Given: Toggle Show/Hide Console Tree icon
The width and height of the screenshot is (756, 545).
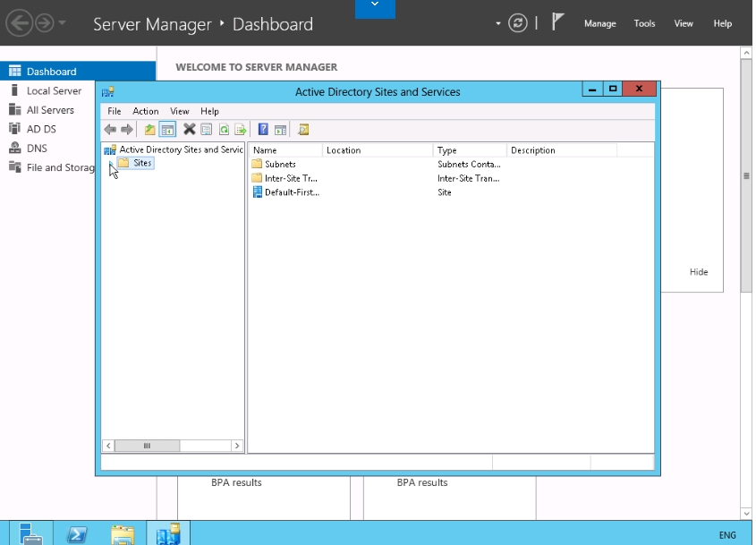Looking at the screenshot, I should coord(167,130).
